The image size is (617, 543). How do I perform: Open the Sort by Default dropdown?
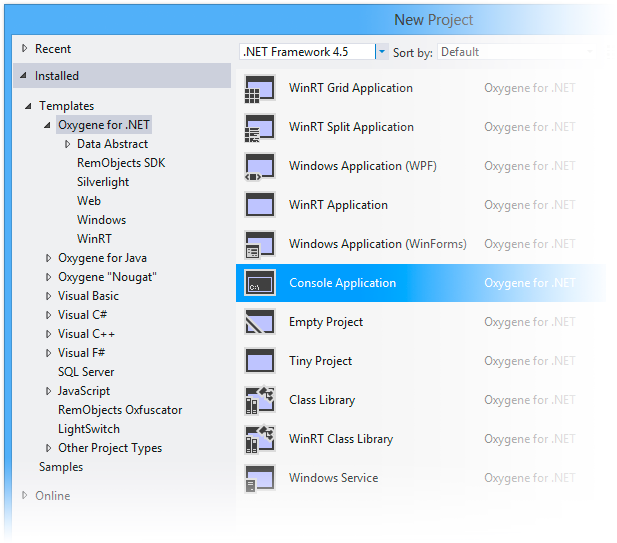[x=516, y=52]
